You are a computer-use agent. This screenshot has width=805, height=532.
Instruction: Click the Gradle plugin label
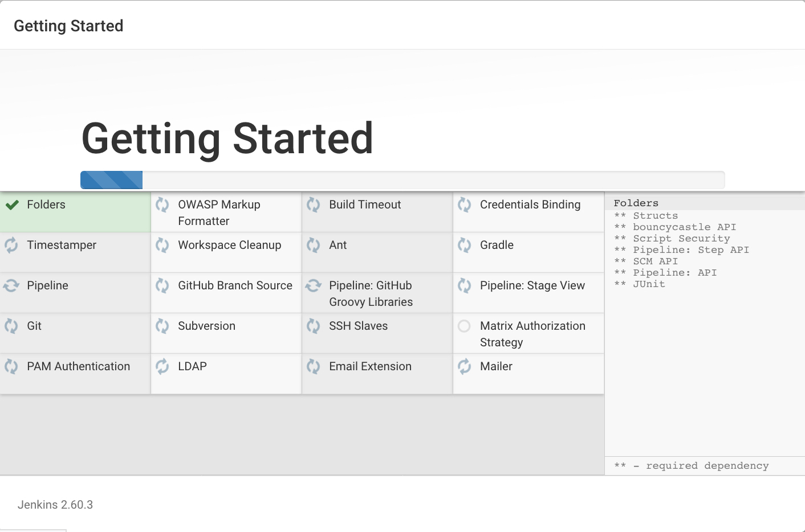pos(497,245)
